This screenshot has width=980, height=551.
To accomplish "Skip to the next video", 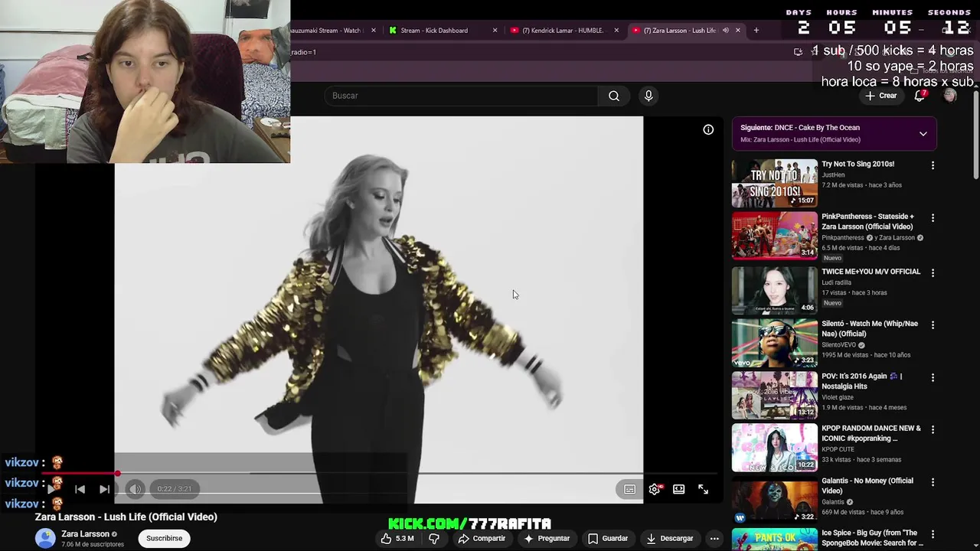I will [x=105, y=489].
